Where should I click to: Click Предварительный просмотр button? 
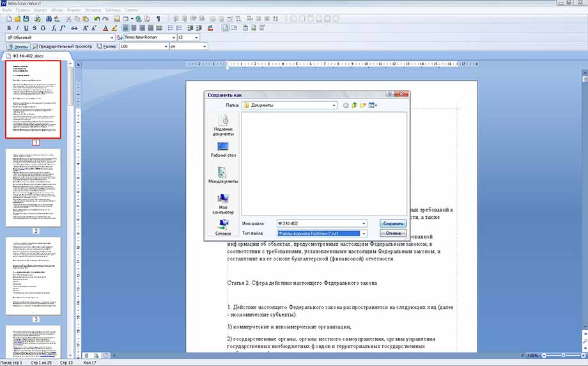pos(62,47)
